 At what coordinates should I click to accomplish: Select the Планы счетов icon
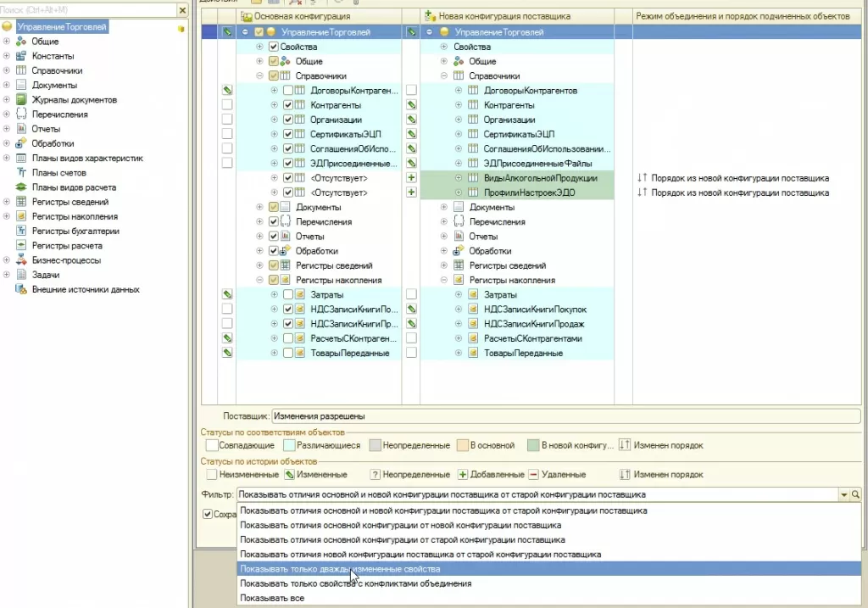pos(21,173)
